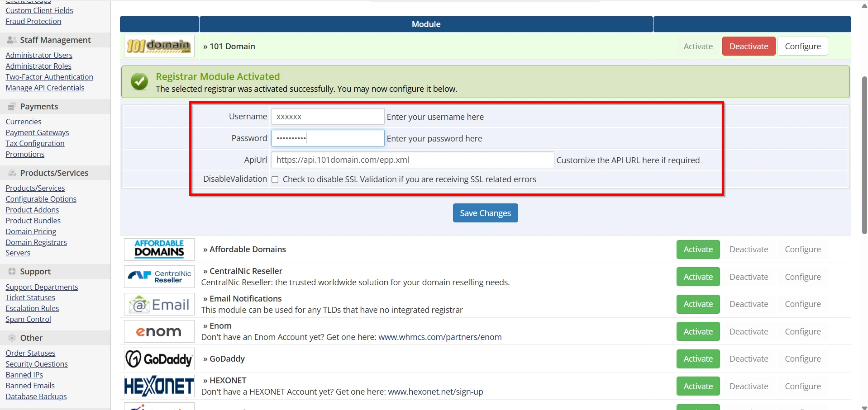Viewport: 868px width, 410px height.
Task: Click the ApiUrl input field
Action: (412, 160)
